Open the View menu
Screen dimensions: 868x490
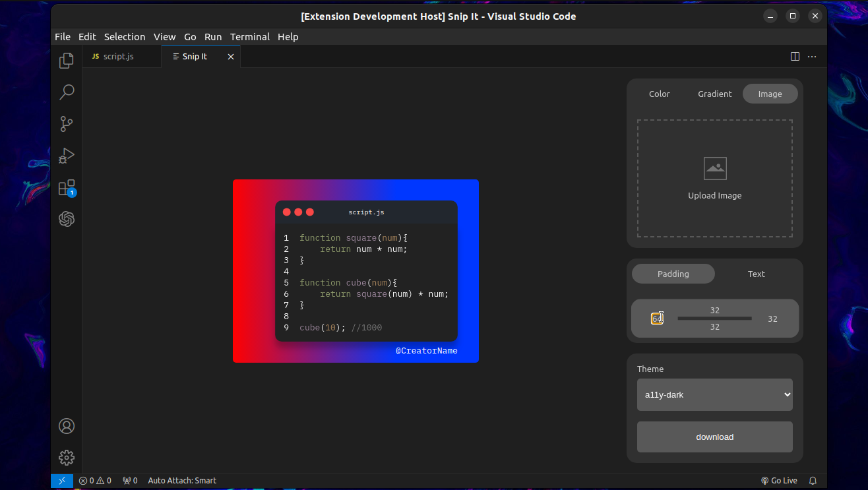click(x=165, y=37)
